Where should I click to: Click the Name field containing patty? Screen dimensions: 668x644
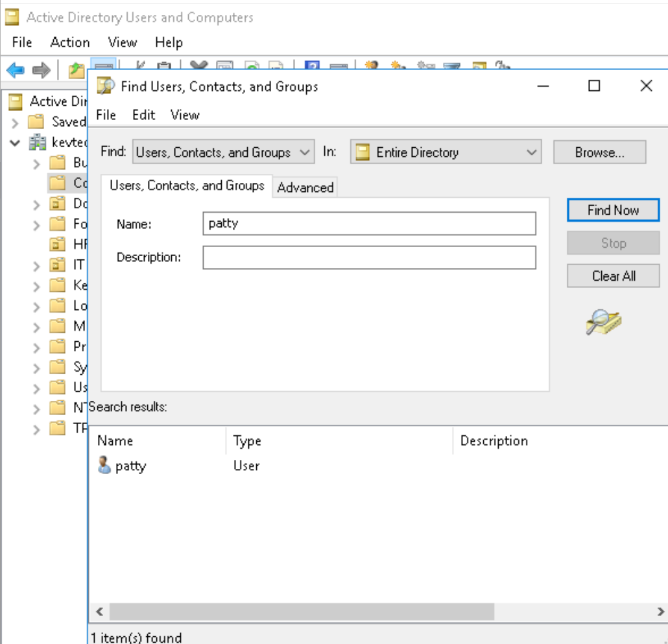point(369,223)
